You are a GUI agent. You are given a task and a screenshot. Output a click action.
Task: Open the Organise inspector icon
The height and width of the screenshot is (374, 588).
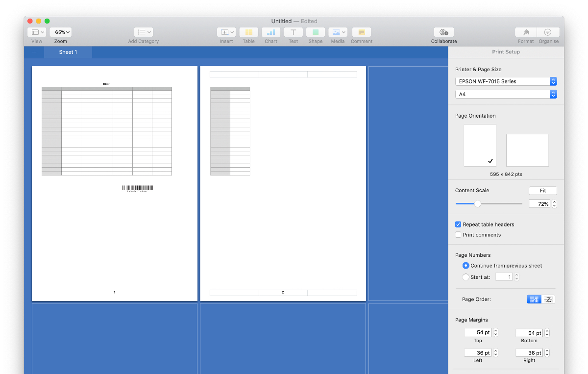coord(548,32)
